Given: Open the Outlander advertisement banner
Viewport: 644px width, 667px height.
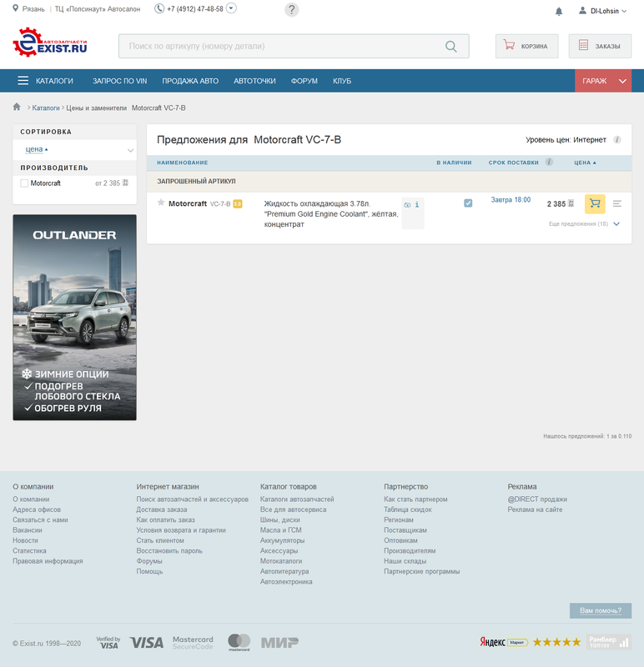Looking at the screenshot, I should (74, 318).
